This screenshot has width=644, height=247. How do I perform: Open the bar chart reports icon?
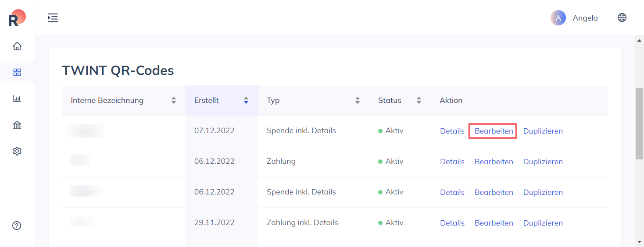17,99
